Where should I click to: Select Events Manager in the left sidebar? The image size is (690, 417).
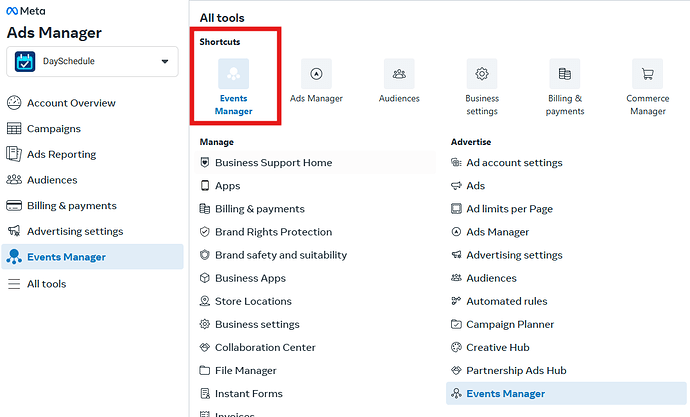click(x=92, y=257)
